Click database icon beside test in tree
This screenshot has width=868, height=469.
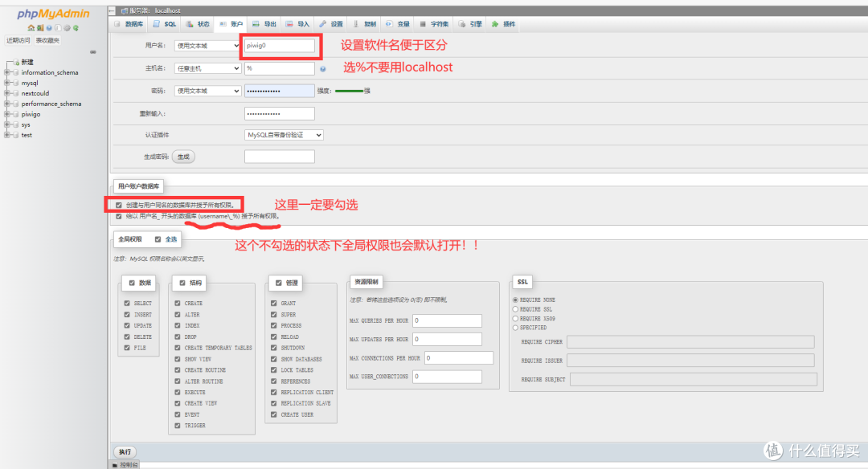click(15, 135)
